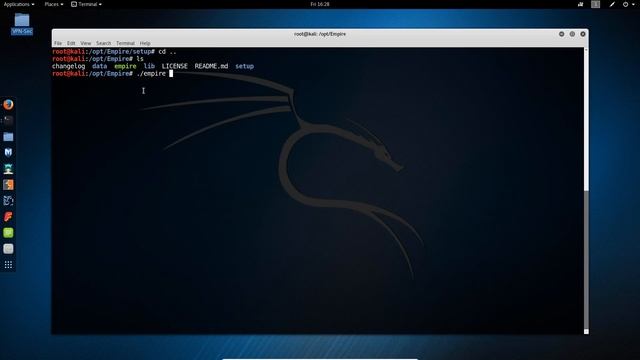Launch Burp Suite from the dock

pos(8,184)
